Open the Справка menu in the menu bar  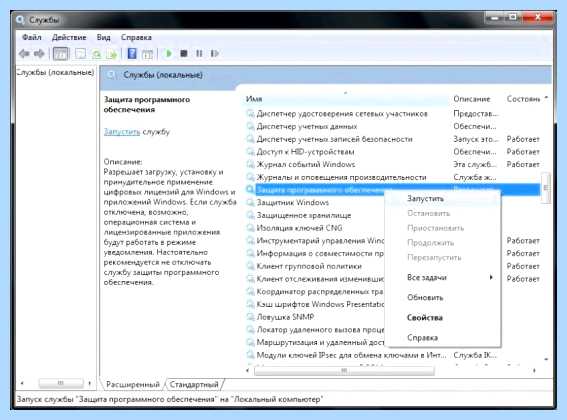click(136, 37)
